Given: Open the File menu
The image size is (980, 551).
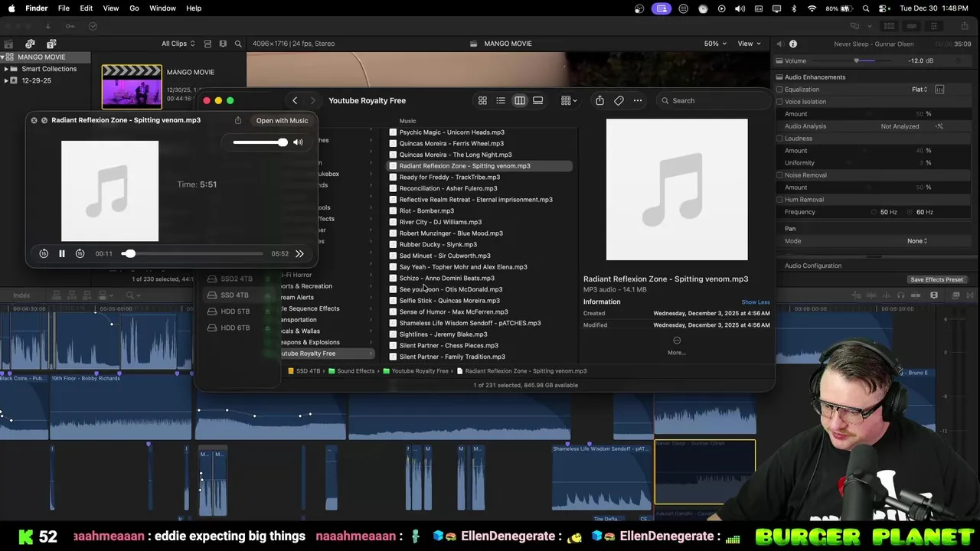Looking at the screenshot, I should click(x=64, y=8).
